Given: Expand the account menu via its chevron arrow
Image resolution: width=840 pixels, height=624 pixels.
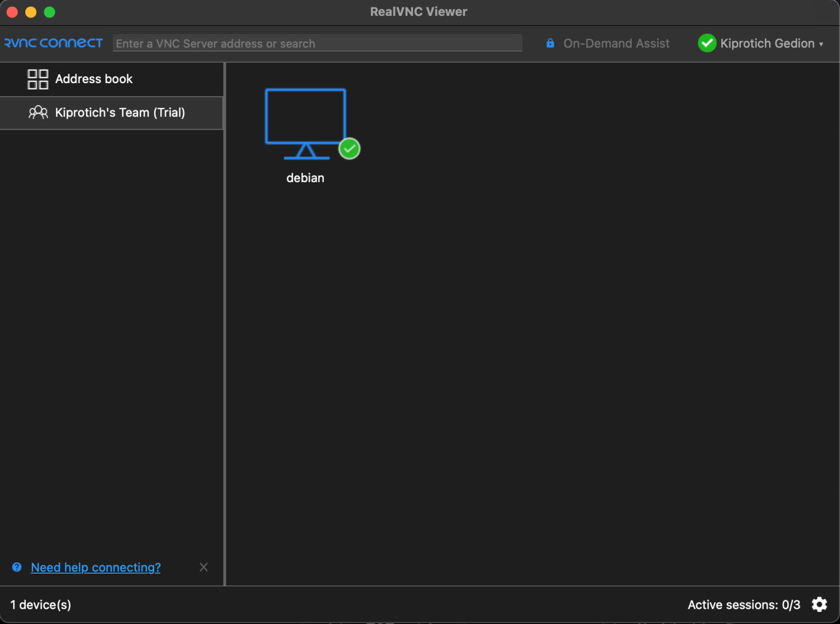Looking at the screenshot, I should point(822,44).
